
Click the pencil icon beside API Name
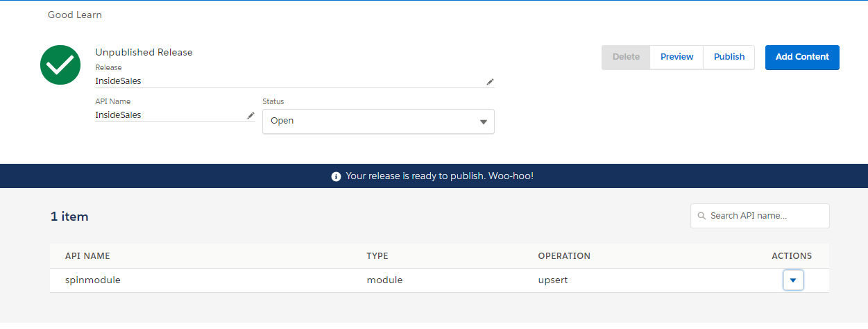pyautogui.click(x=250, y=116)
